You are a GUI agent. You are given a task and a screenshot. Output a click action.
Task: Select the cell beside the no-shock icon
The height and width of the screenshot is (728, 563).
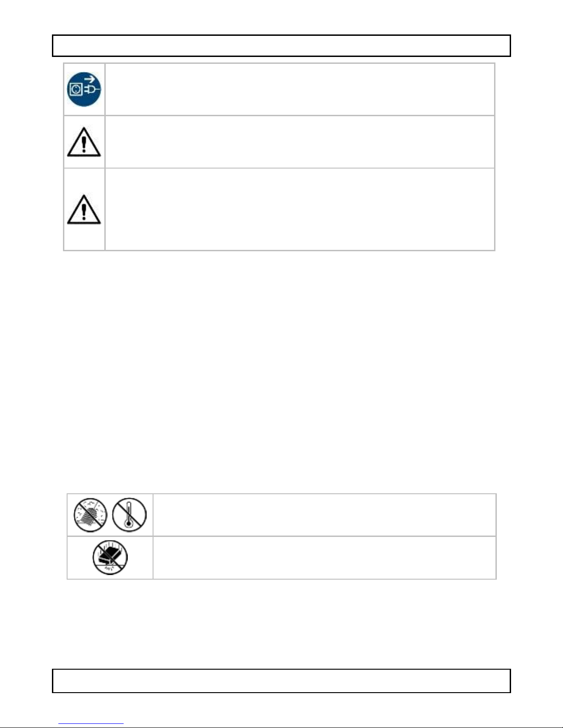[324, 558]
